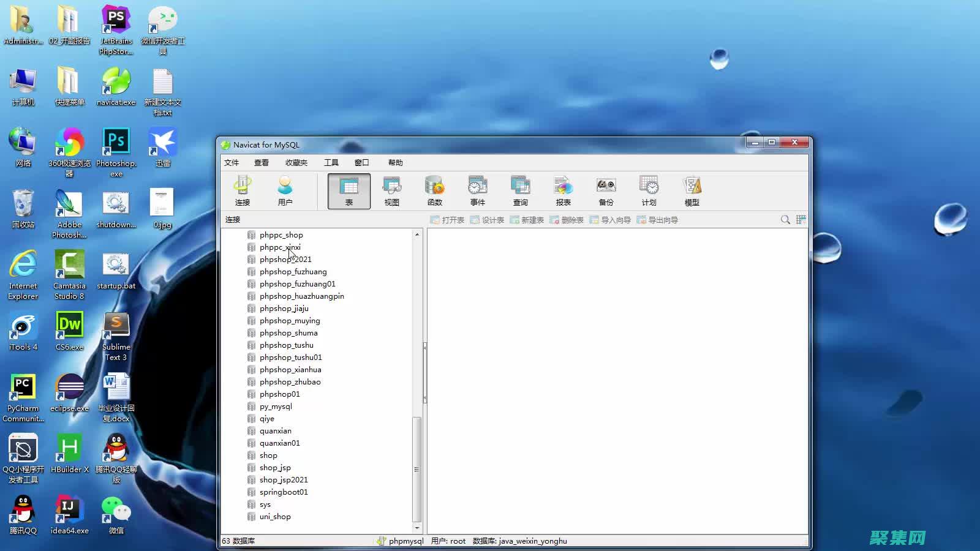The width and height of the screenshot is (980, 551).
Task: Toggle the Table (表) objects view
Action: pos(349,190)
